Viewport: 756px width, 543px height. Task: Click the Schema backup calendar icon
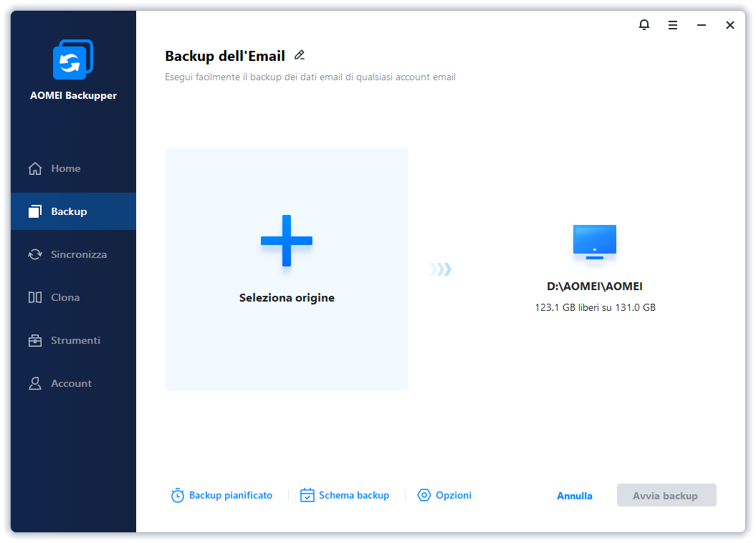pyautogui.click(x=307, y=495)
